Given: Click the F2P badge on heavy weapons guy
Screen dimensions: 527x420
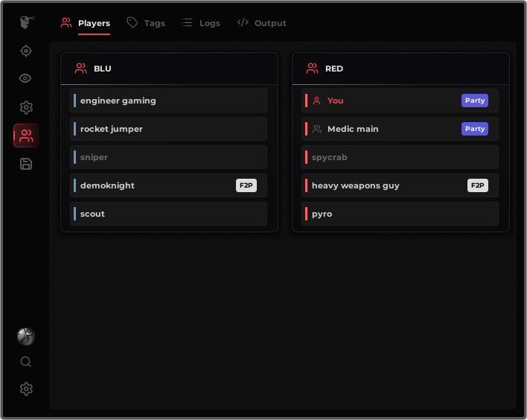Looking at the screenshot, I should point(478,185).
